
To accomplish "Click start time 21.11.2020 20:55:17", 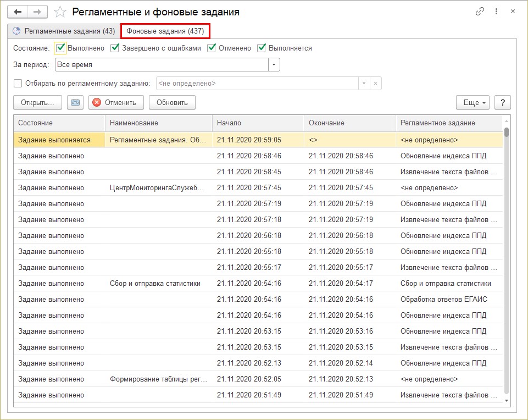I will click(x=249, y=267).
